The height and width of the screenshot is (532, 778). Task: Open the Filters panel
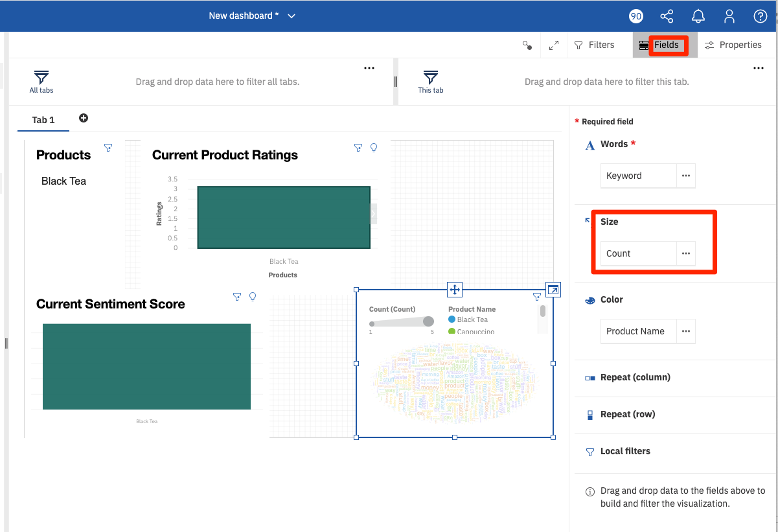(x=594, y=45)
